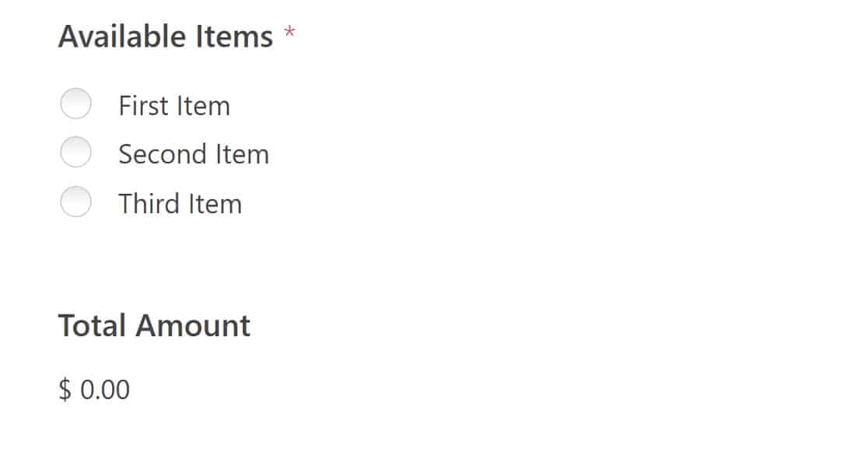Click the "First Item" label text
This screenshot has height=463, width=868.
tap(174, 106)
